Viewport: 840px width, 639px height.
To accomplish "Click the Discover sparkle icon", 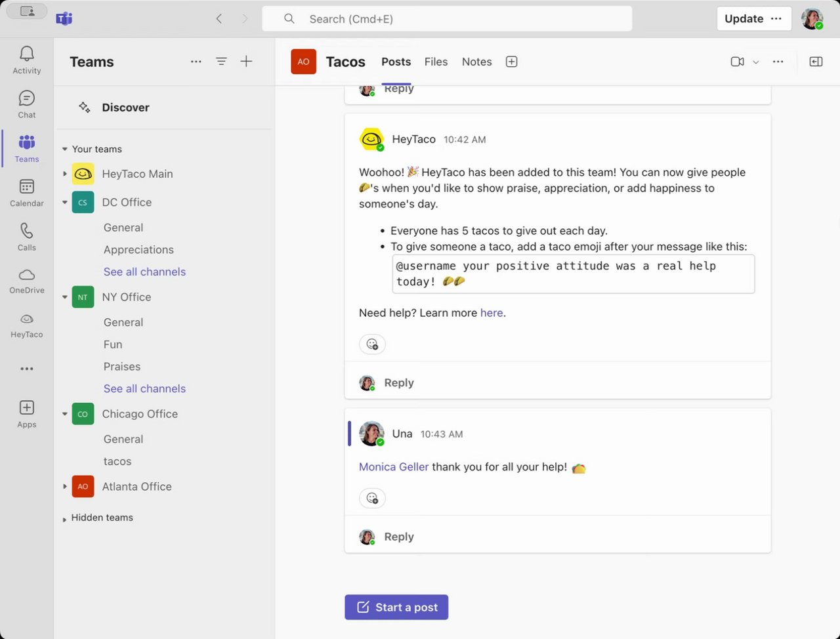I will pos(85,107).
